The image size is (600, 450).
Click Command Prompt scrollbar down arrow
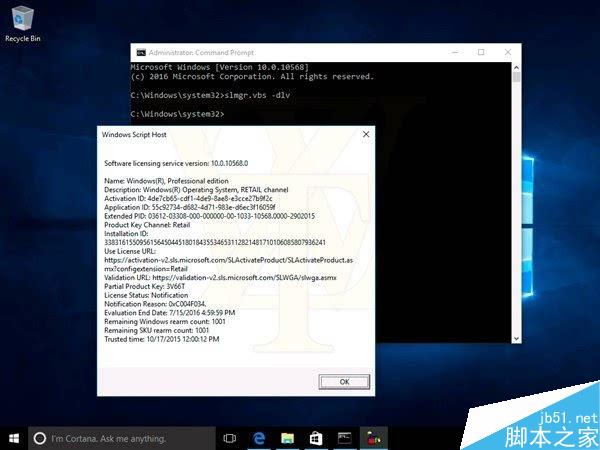(x=516, y=338)
